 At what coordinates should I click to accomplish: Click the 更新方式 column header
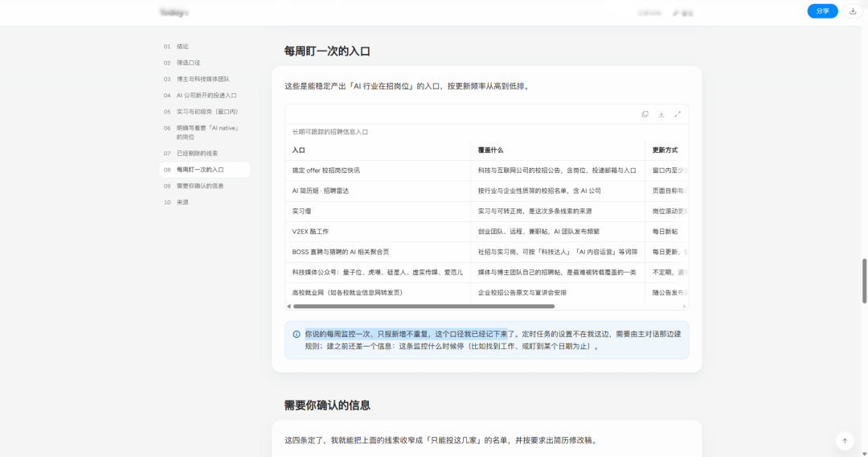(x=665, y=150)
